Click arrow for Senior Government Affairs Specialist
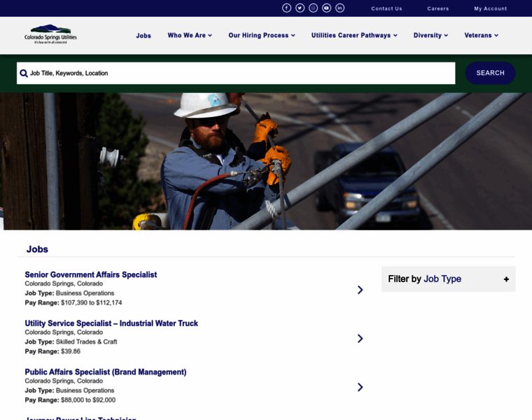The image size is (532, 420). [x=360, y=290]
